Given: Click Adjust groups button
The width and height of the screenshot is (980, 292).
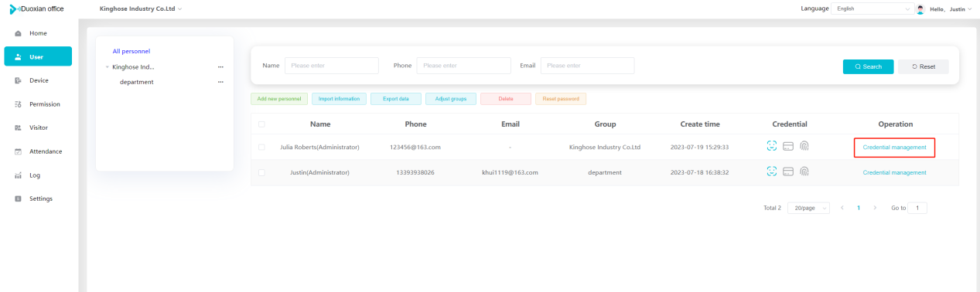Looking at the screenshot, I should coord(451,99).
